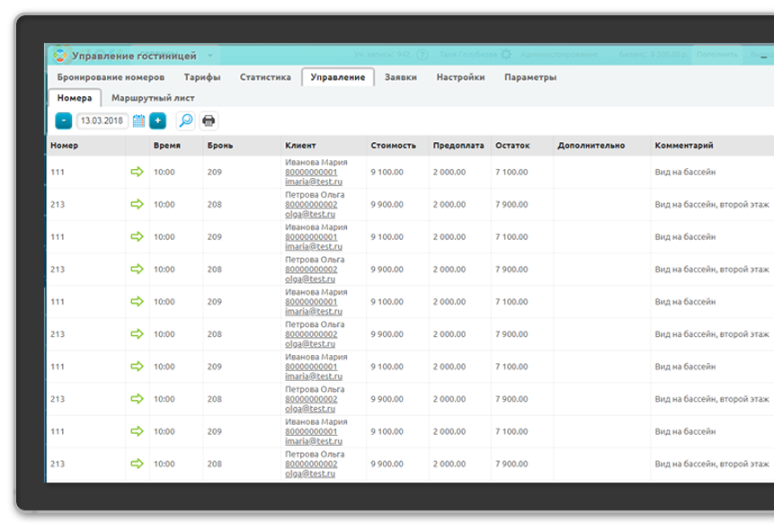Screen dimensions: 774x532
Task: Click the Пополнить button in the top bar
Action: [x=716, y=55]
